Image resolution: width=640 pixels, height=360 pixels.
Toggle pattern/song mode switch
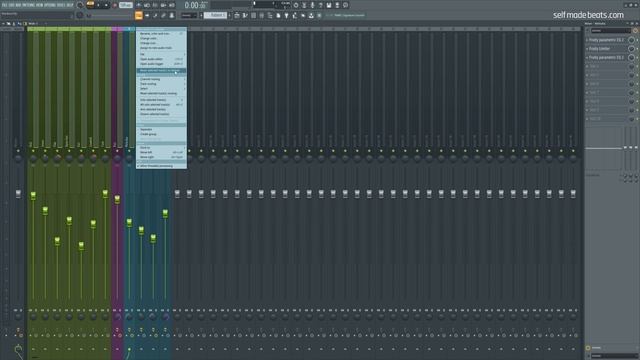point(90,4)
